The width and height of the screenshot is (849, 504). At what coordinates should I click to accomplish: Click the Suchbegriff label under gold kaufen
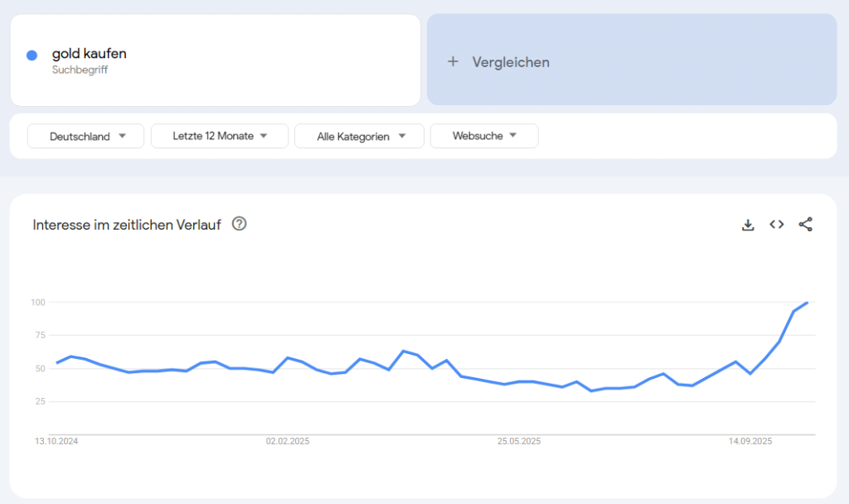(80, 70)
